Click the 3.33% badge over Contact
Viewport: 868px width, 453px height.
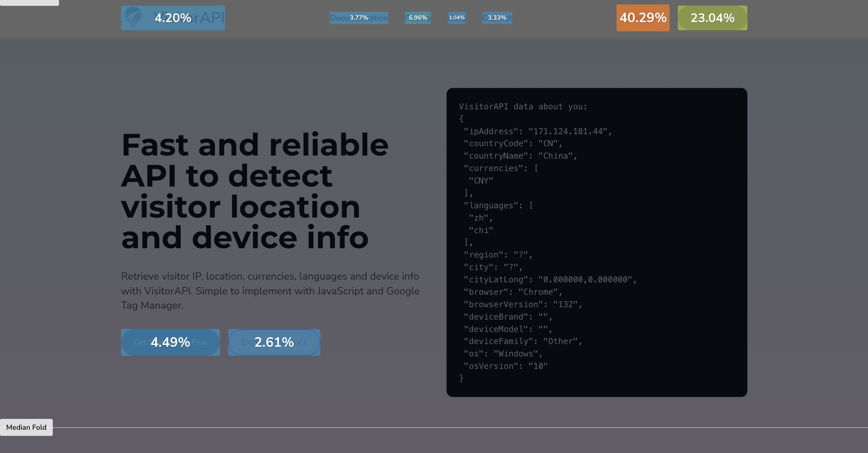point(497,17)
